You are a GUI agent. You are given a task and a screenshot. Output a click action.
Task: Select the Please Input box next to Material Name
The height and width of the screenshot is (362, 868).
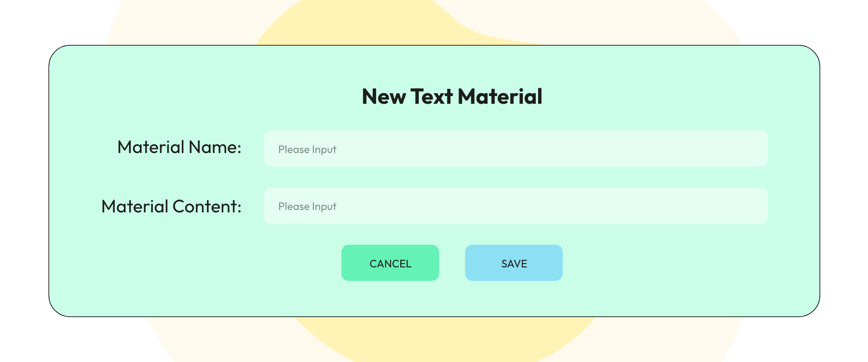click(516, 149)
